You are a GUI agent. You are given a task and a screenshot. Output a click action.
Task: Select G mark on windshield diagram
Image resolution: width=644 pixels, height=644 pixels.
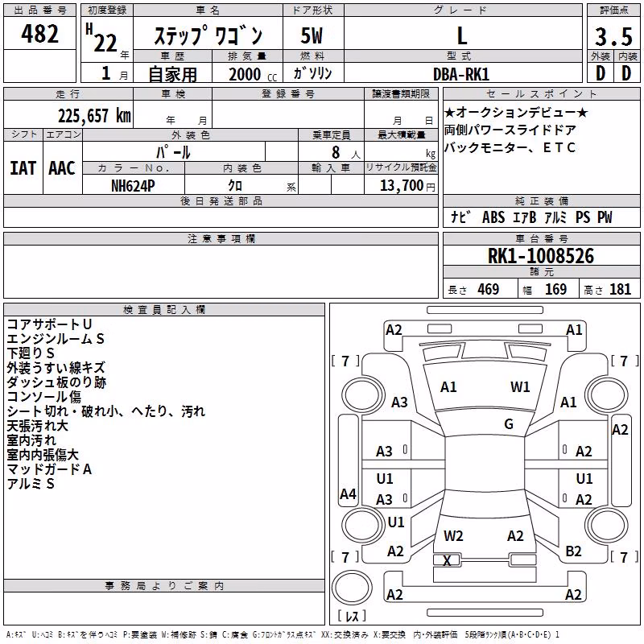point(509,423)
